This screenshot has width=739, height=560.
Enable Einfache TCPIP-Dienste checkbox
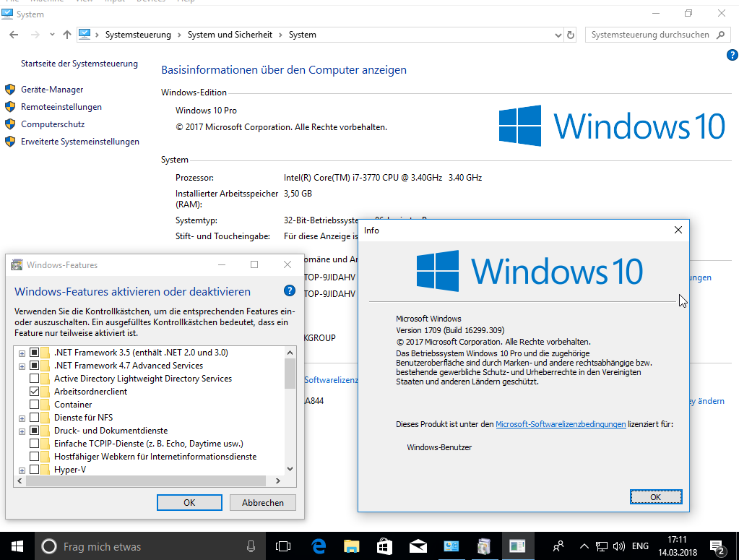34,444
